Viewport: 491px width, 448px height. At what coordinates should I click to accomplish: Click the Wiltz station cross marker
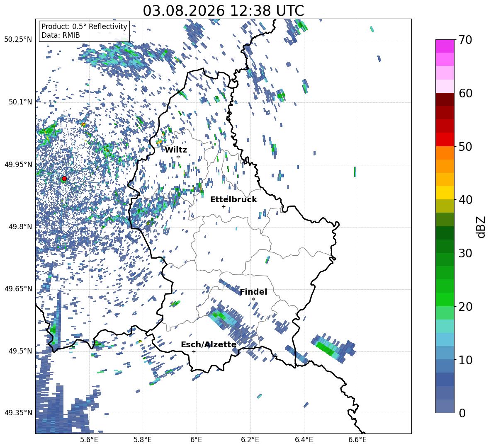[x=178, y=157]
